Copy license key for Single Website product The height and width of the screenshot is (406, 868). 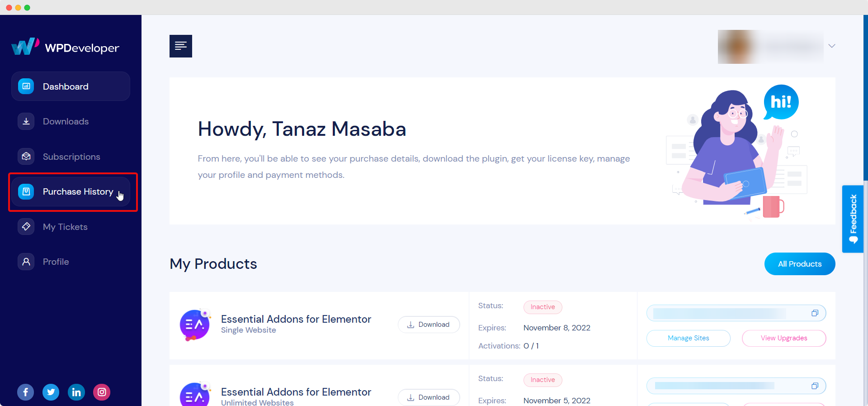815,313
